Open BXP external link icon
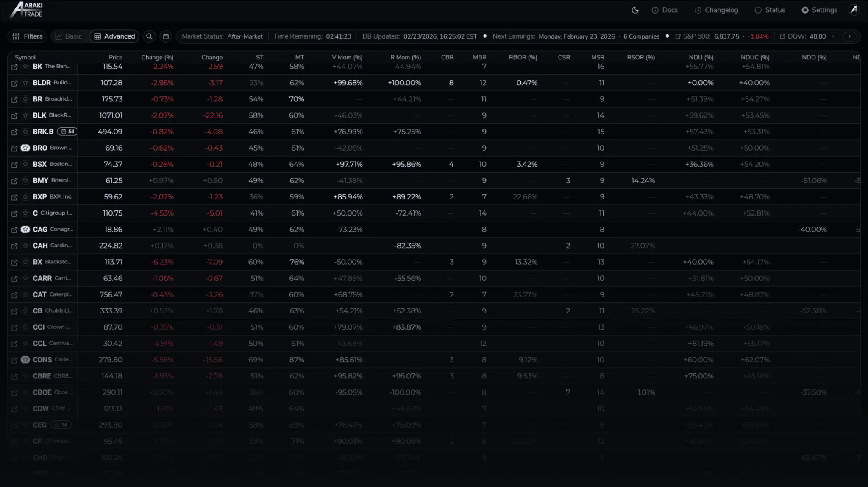Viewport: 868px width, 487px height. pyautogui.click(x=14, y=197)
